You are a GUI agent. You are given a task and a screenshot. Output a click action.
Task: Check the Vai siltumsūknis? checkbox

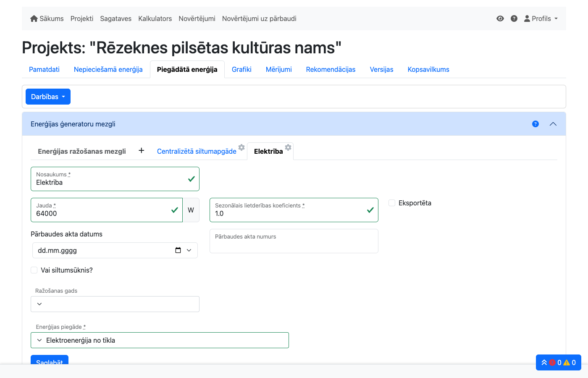[34, 270]
